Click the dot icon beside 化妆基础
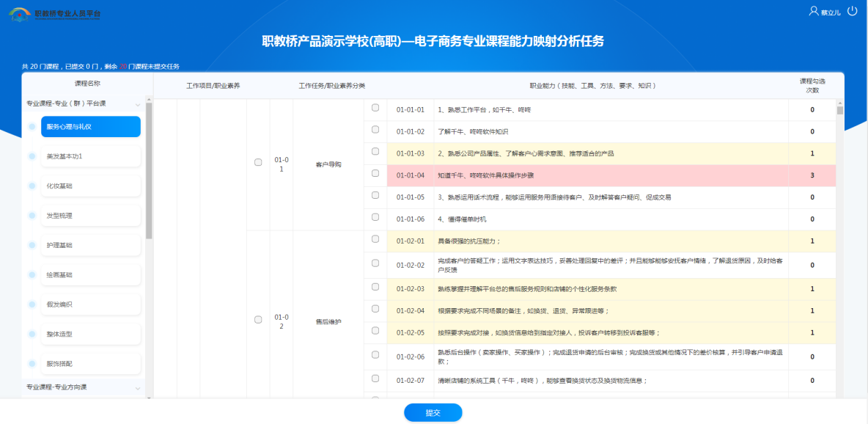This screenshot has height=424, width=868. pos(32,186)
